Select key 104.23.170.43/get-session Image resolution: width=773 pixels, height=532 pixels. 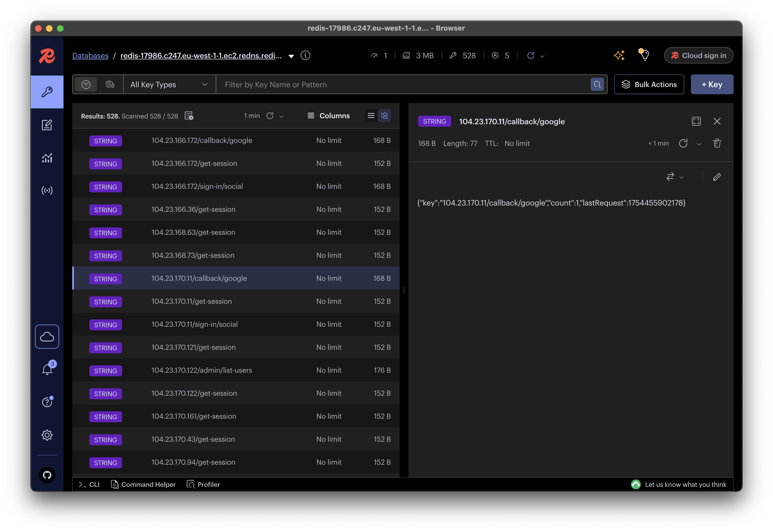[x=236, y=439]
